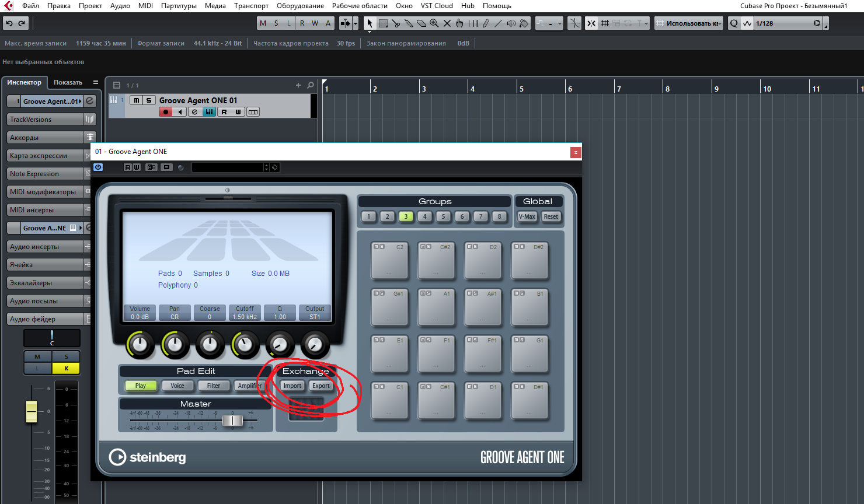Choose the Mute X tool
The height and width of the screenshot is (504, 864).
447,23
